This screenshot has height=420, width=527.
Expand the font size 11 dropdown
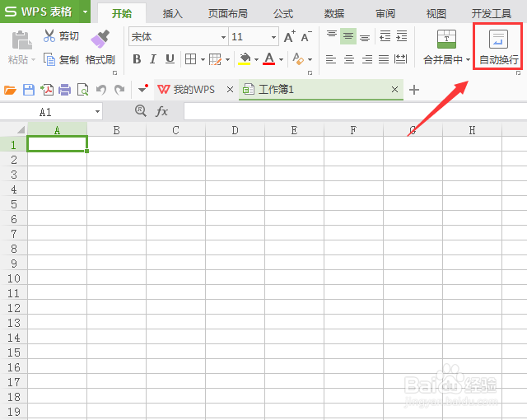[274, 37]
